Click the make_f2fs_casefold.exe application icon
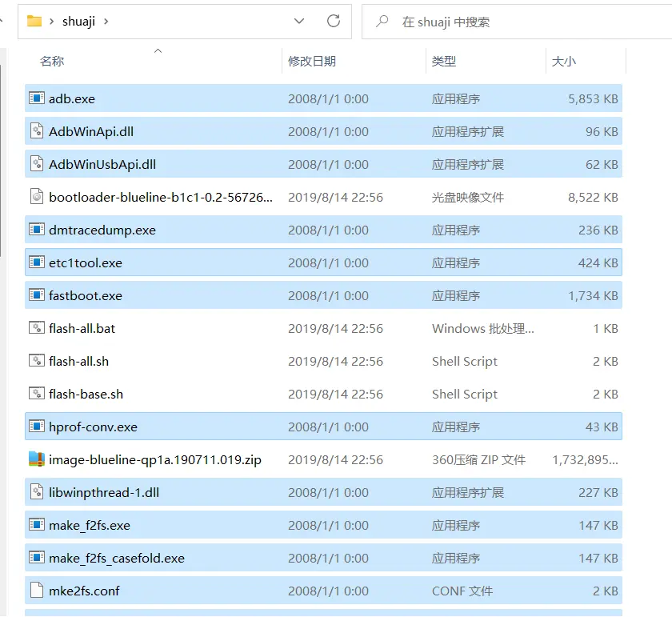 [x=37, y=558]
